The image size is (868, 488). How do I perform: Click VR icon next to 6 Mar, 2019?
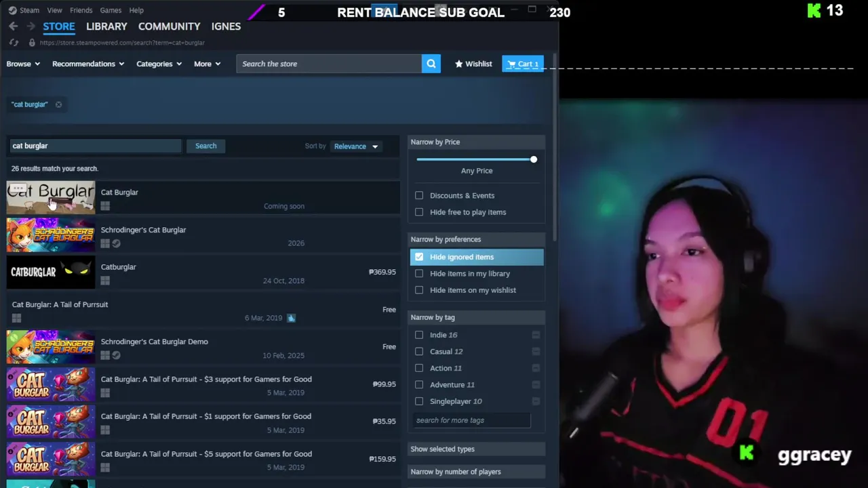tap(291, 318)
